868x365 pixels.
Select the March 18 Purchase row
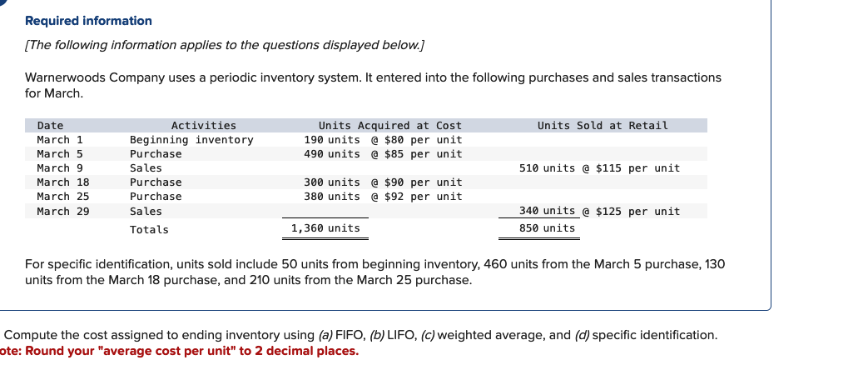(x=366, y=182)
